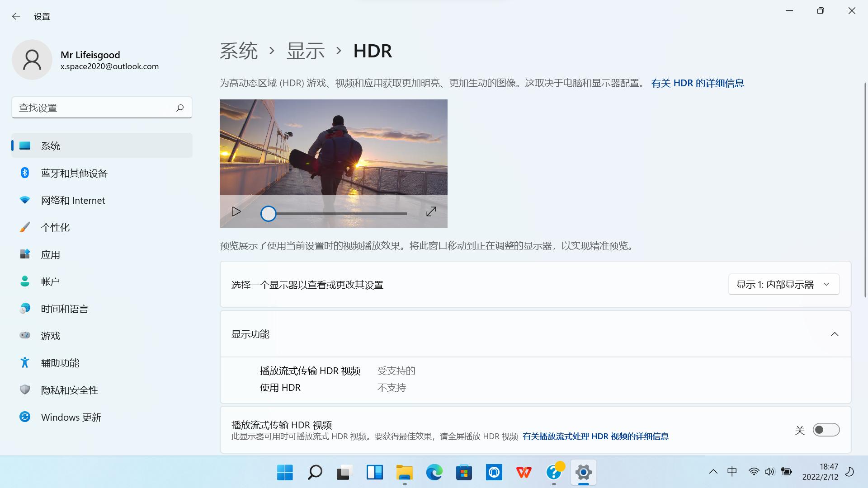The width and height of the screenshot is (868, 488).
Task: Open 隐私和安全性 settings
Action: pos(69,390)
